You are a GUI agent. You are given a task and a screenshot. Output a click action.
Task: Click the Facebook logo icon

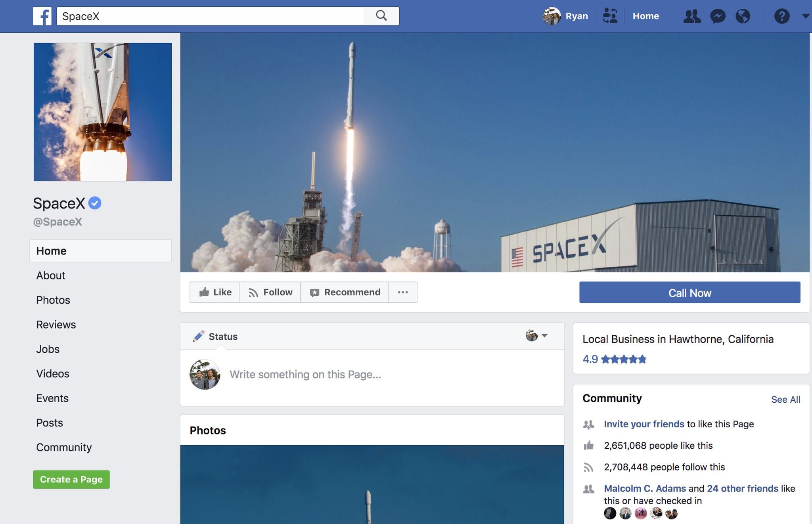[42, 16]
